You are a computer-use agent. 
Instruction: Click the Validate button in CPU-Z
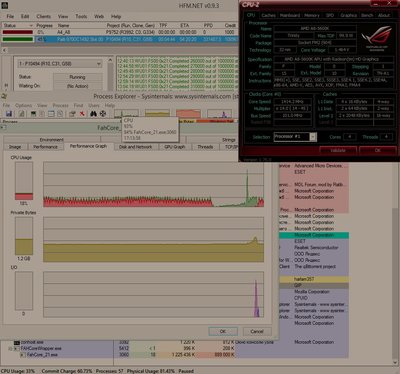338,150
